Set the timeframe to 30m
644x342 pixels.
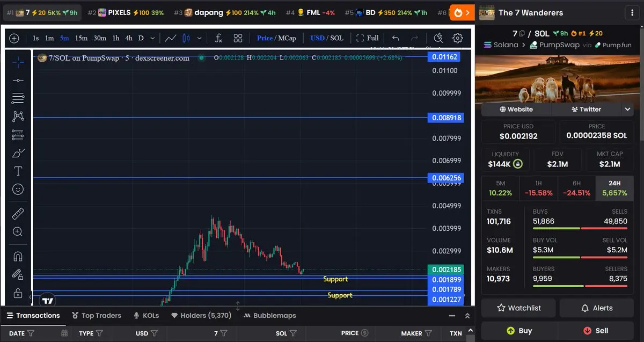pos(100,38)
